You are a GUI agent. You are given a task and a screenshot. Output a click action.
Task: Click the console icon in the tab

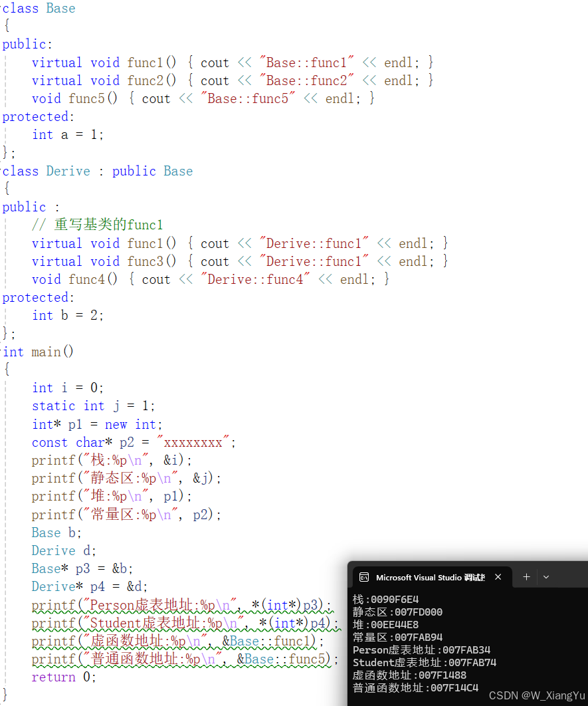[364, 577]
